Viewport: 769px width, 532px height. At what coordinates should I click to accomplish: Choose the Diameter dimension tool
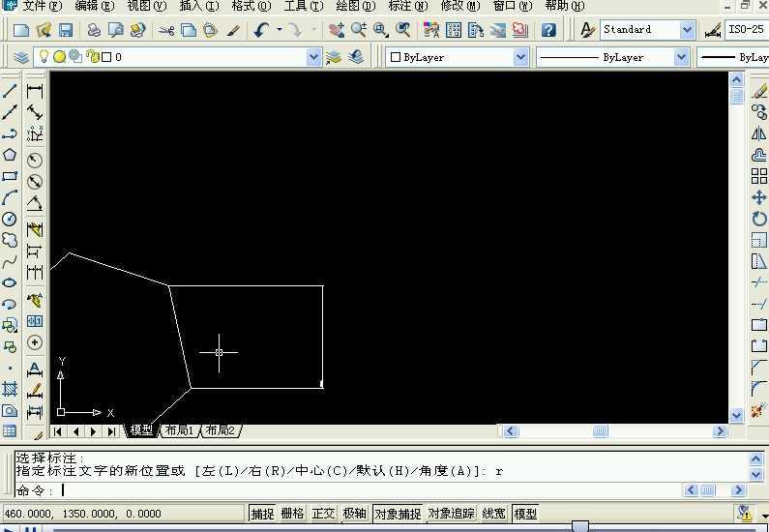(35, 182)
